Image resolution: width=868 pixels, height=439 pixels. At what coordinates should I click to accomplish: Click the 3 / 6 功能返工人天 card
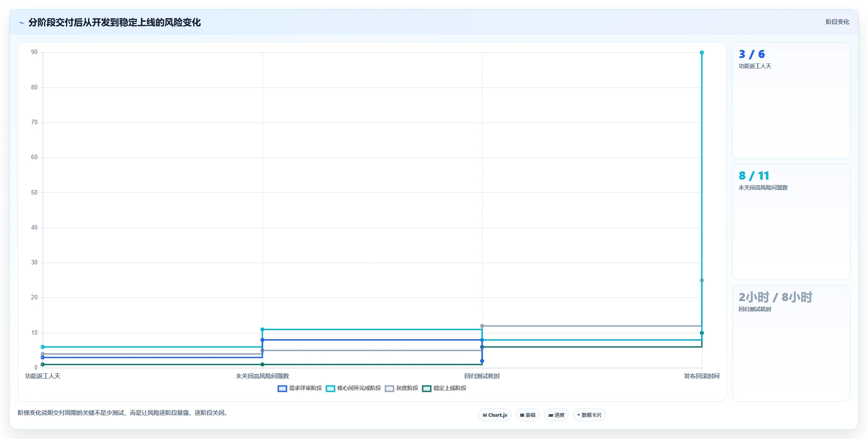(791, 100)
